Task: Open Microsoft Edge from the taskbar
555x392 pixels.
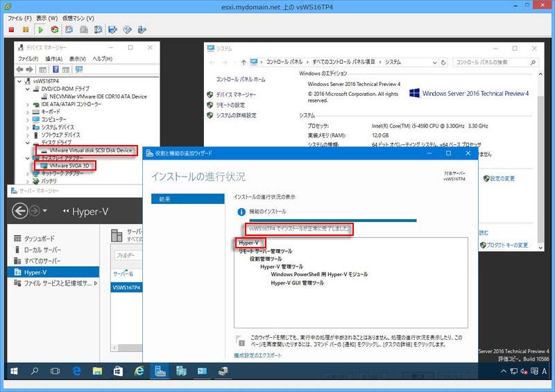Action: pos(77,371)
